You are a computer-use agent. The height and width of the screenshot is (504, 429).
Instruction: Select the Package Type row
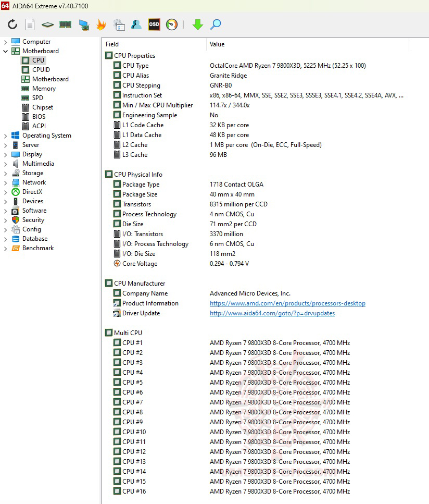pos(257,185)
